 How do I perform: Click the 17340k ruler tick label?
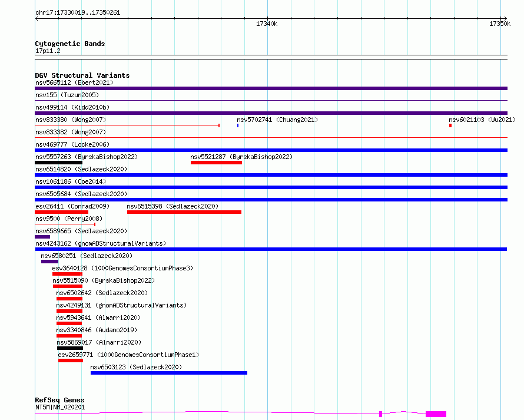click(x=267, y=24)
